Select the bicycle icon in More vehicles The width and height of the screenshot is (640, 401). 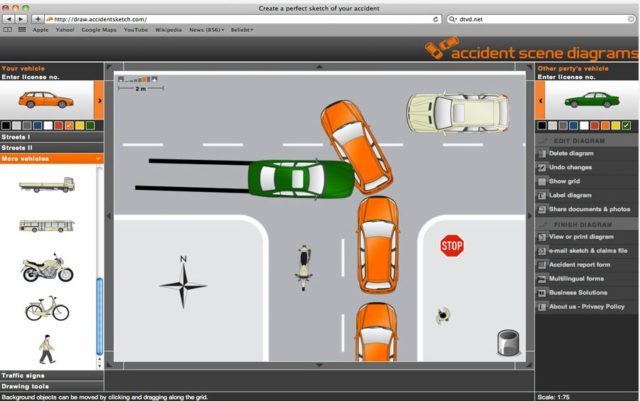(47, 309)
